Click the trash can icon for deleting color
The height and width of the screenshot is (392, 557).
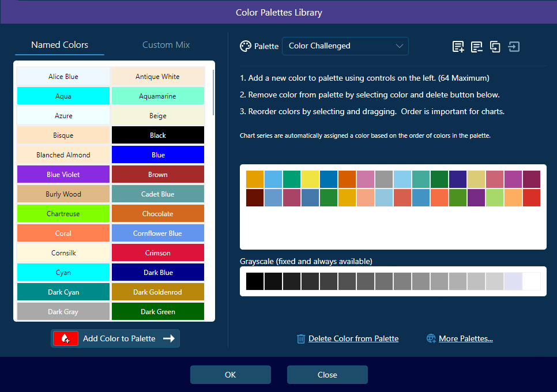[301, 339]
